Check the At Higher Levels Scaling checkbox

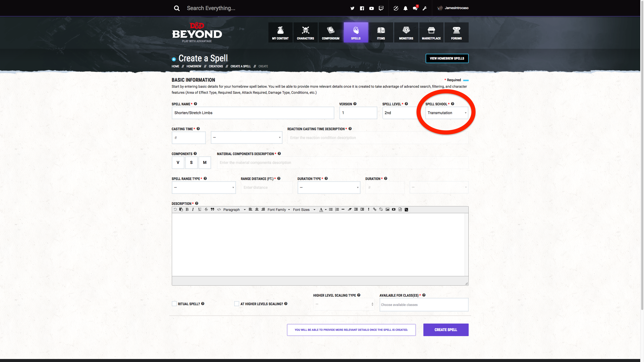coord(236,304)
